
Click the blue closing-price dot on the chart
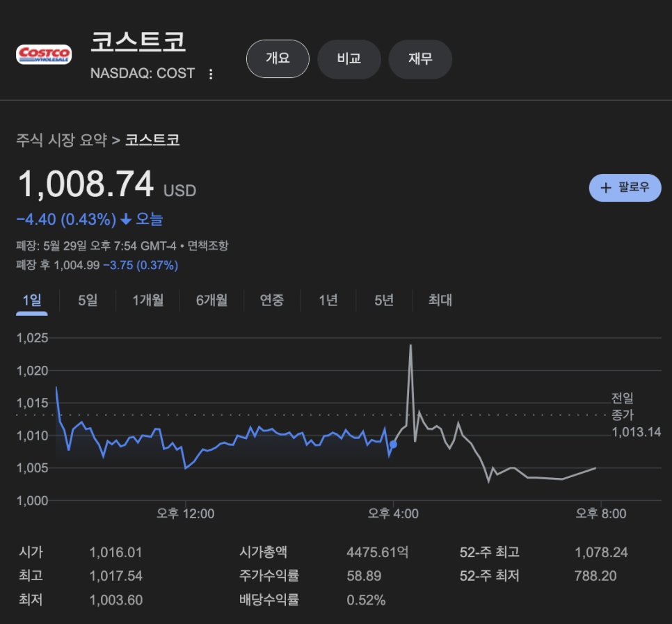(x=393, y=445)
